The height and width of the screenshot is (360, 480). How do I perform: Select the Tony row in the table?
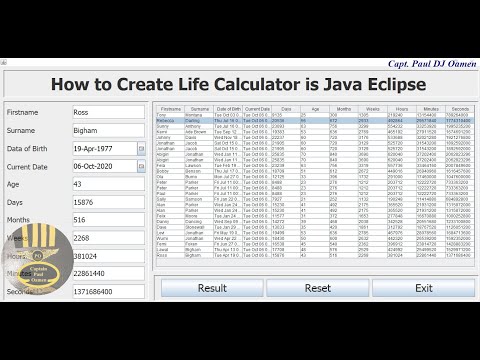(x=315, y=115)
